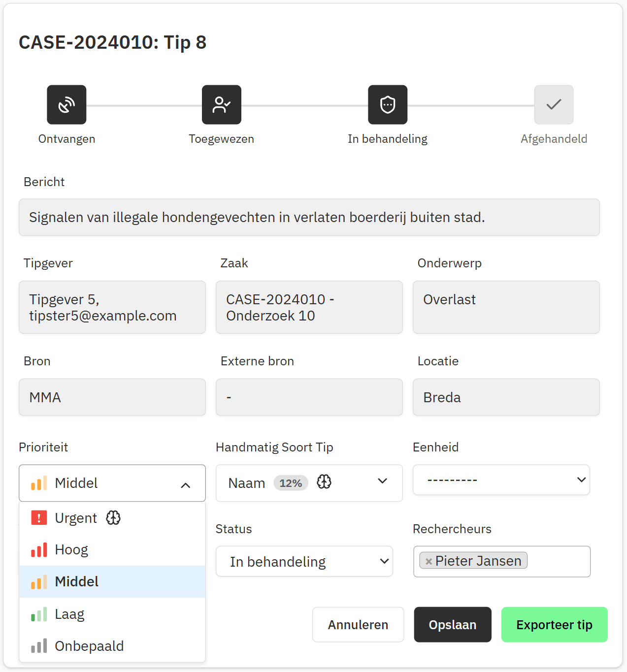This screenshot has width=627, height=672.
Task: Click the In behandeling shield icon
Action: tap(388, 105)
